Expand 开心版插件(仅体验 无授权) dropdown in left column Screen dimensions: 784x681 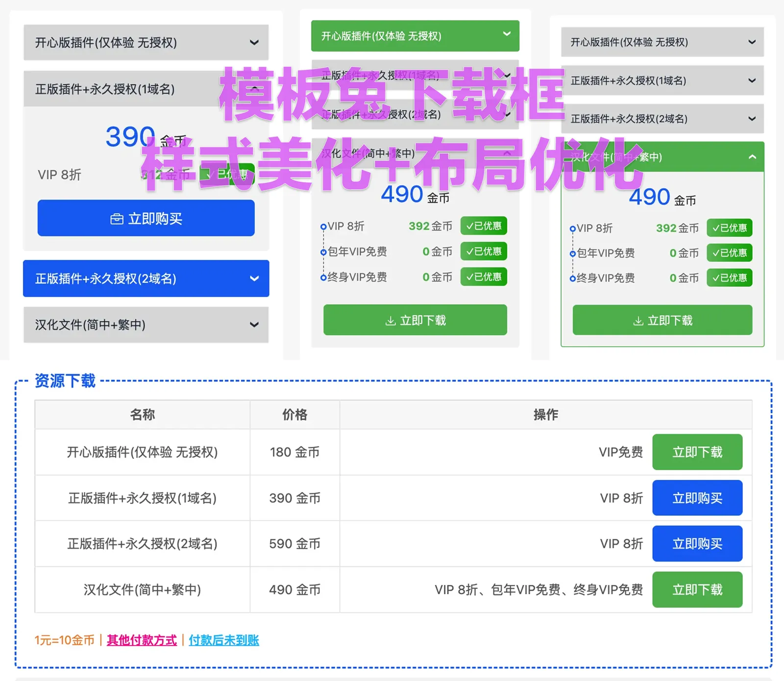[146, 43]
